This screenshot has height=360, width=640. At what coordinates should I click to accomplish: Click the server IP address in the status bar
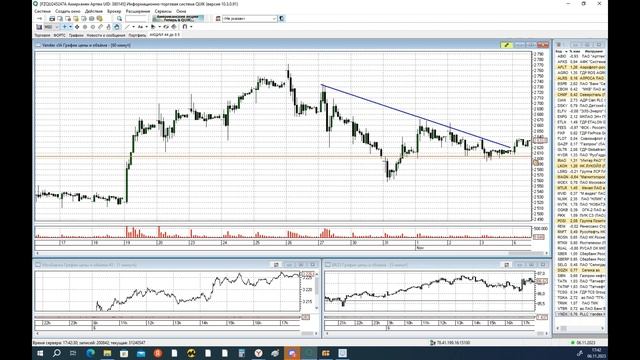tap(453, 343)
